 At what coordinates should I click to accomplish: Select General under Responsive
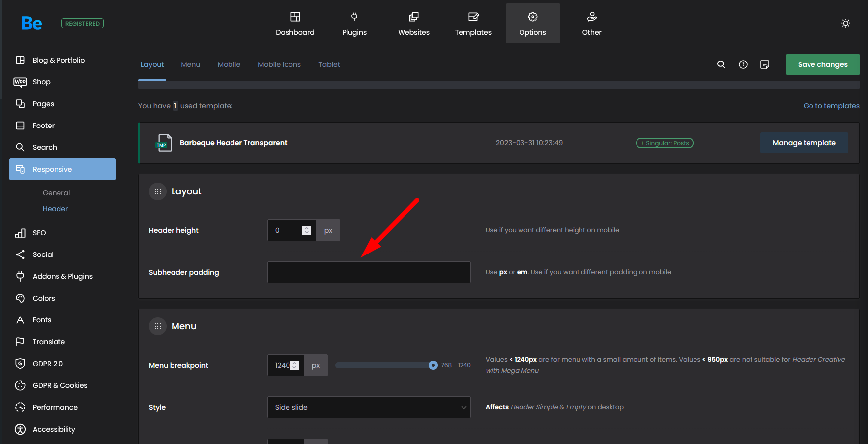pos(56,193)
